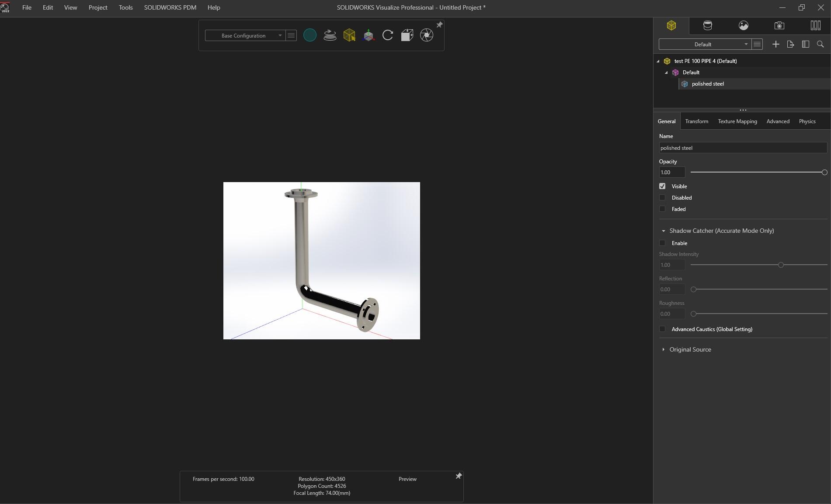Click the Opacity slider handle
The height and width of the screenshot is (504, 831).
click(x=824, y=173)
